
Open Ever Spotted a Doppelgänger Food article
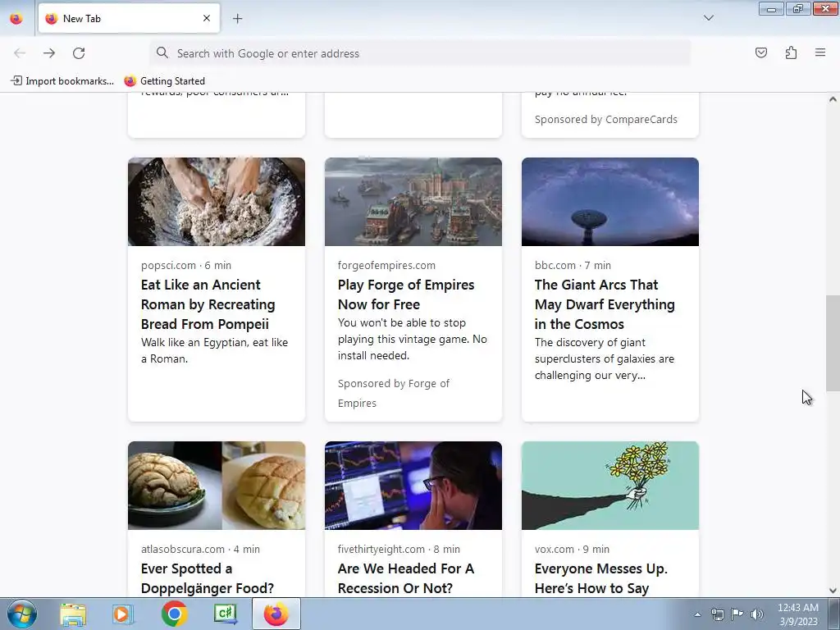tap(208, 578)
